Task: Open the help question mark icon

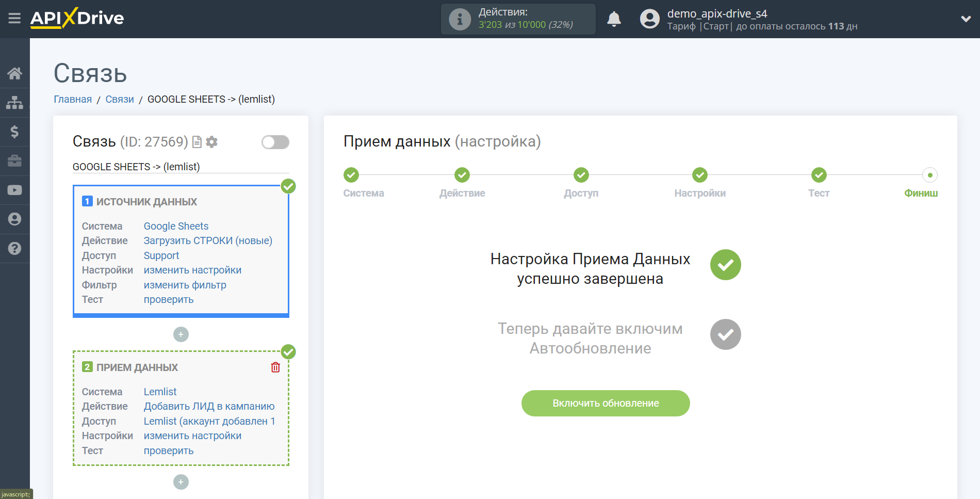Action: [14, 248]
